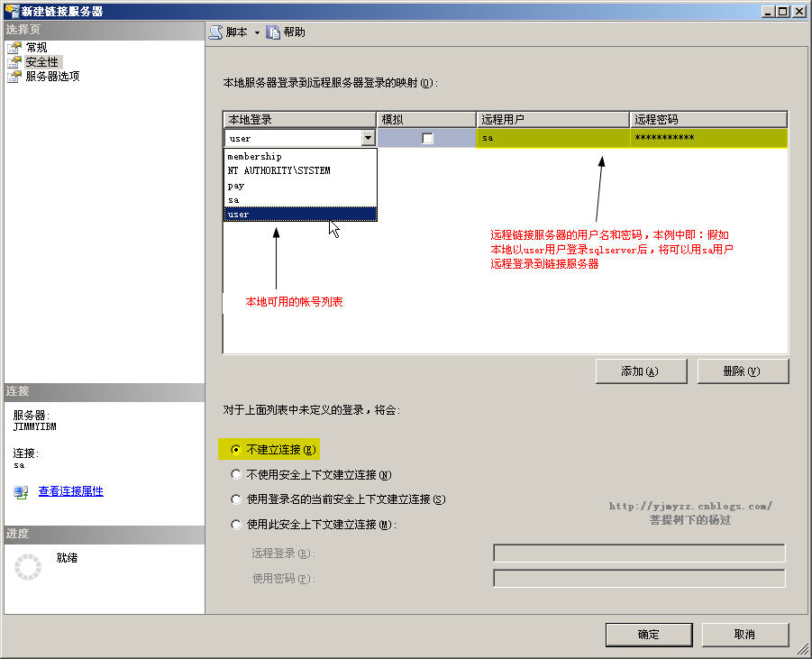
Task: Click the 添加(A) button
Action: (x=641, y=371)
